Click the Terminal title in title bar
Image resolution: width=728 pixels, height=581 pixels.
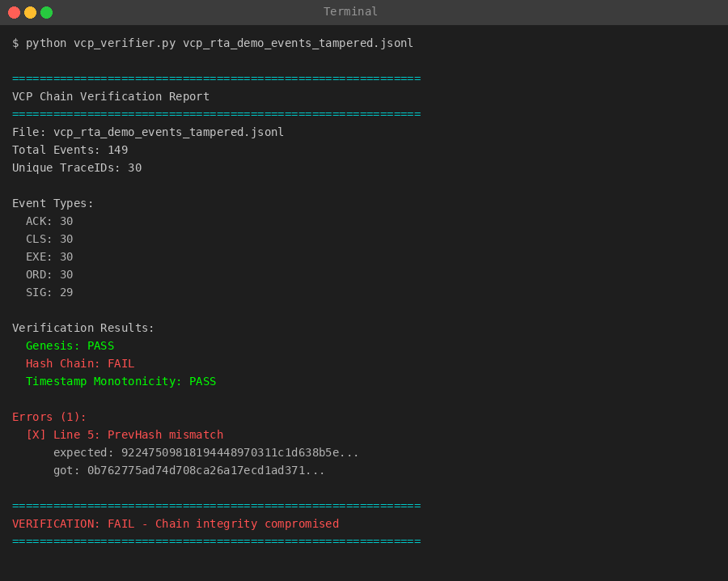[350, 11]
